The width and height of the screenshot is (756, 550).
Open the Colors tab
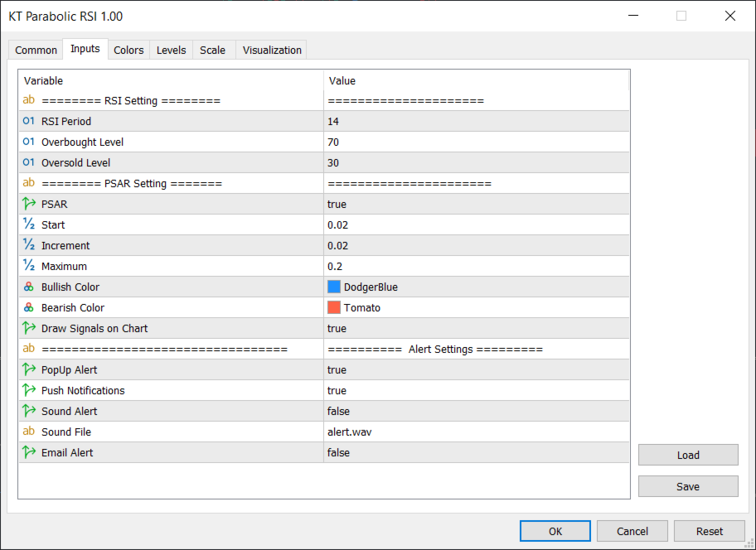point(128,50)
